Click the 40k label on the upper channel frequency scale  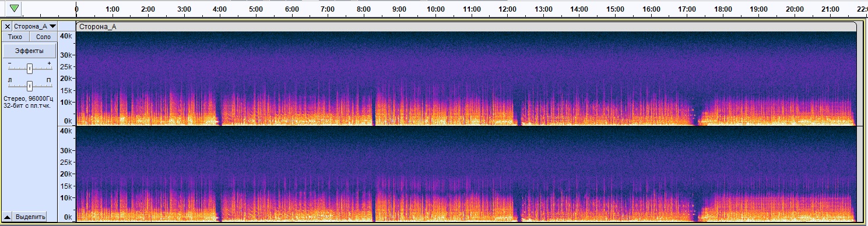[66, 36]
